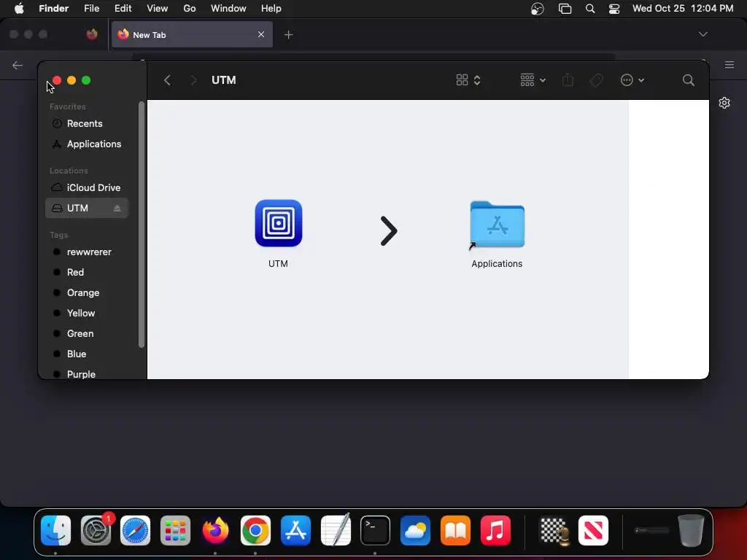Eject the UTM volume

(x=117, y=208)
